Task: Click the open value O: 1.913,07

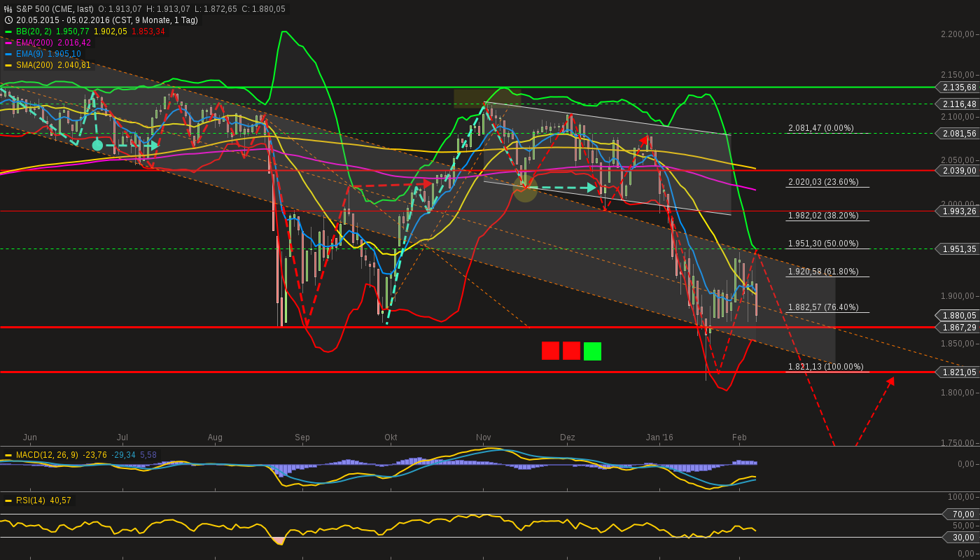Action: pyautogui.click(x=120, y=9)
